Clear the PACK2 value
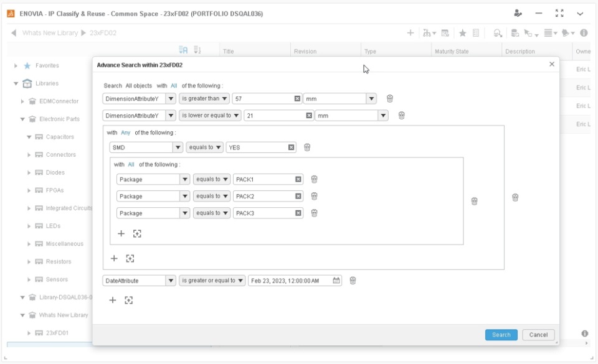 click(298, 196)
